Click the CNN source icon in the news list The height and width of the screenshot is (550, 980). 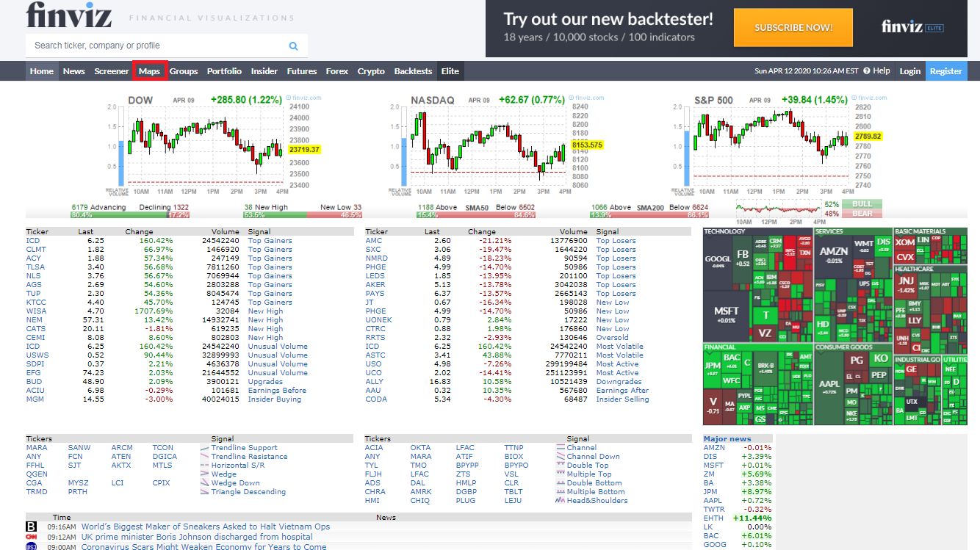coord(32,537)
